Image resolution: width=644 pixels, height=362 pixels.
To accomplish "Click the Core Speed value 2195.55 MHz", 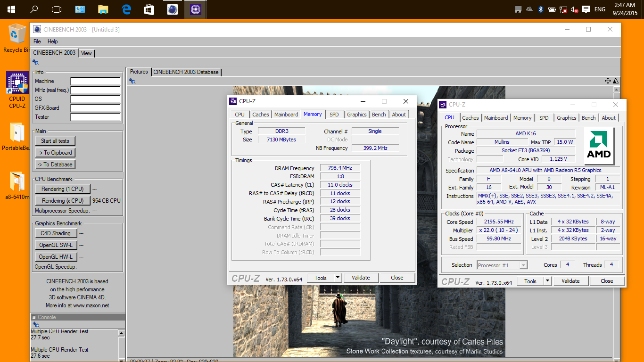I will click(499, 222).
